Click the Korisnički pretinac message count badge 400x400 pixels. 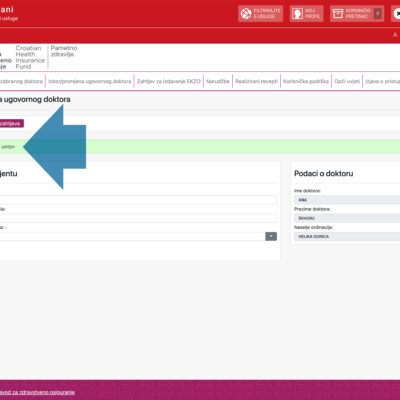[378, 14]
